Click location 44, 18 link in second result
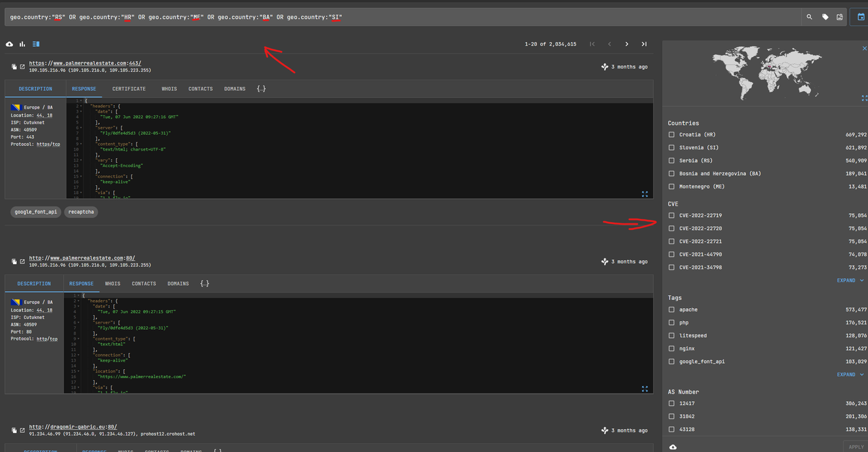The image size is (868, 452). click(x=44, y=310)
